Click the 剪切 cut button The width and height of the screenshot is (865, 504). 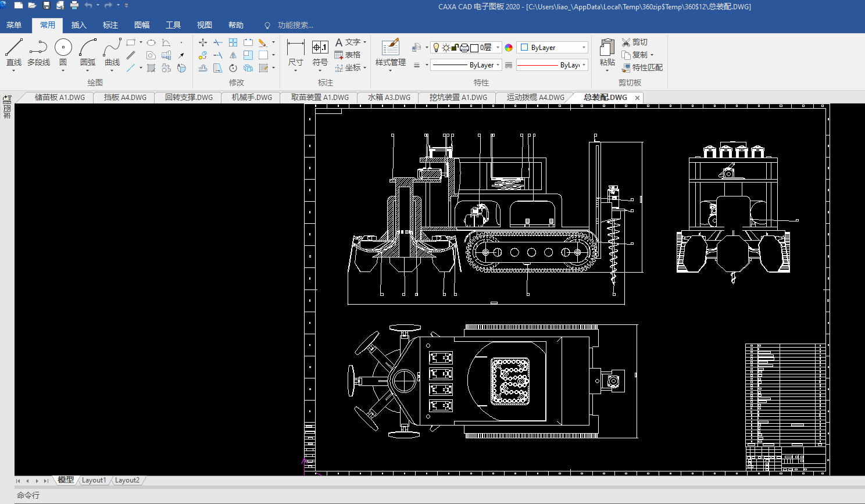[634, 42]
